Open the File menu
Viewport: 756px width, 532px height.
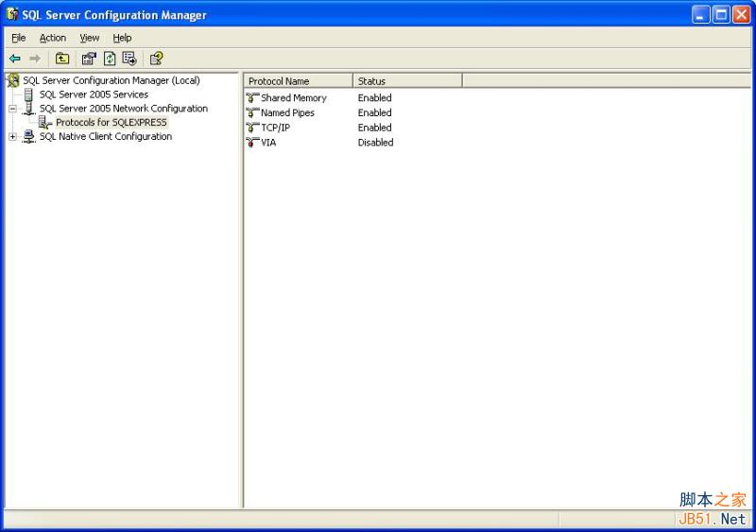[19, 38]
